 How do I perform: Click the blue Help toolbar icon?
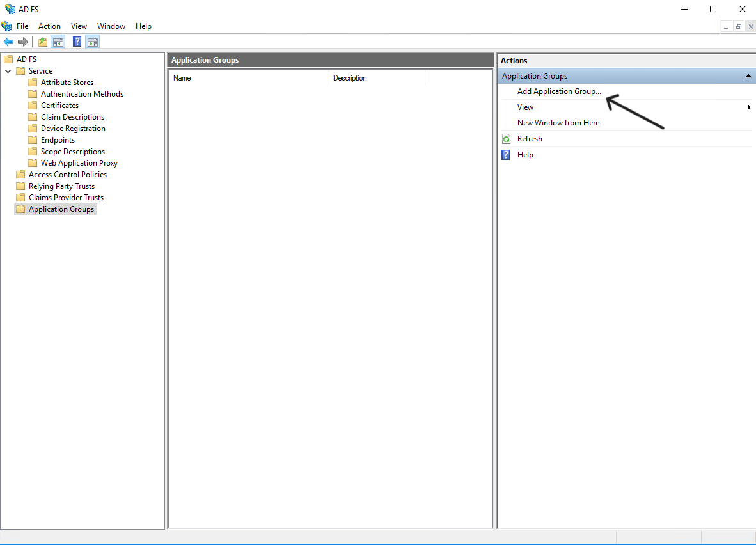pyautogui.click(x=77, y=42)
